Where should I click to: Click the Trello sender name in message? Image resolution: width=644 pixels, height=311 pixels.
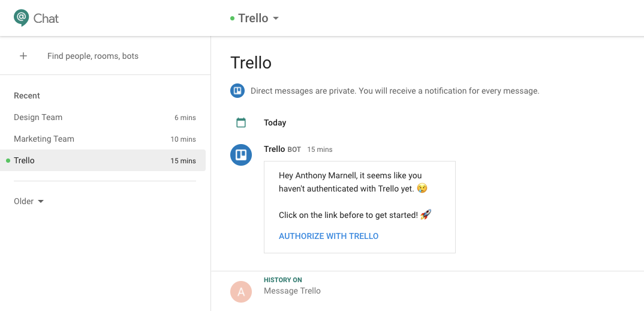[x=275, y=149]
